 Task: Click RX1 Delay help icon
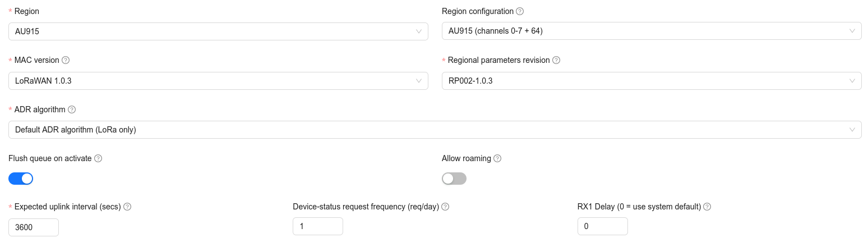707,207
